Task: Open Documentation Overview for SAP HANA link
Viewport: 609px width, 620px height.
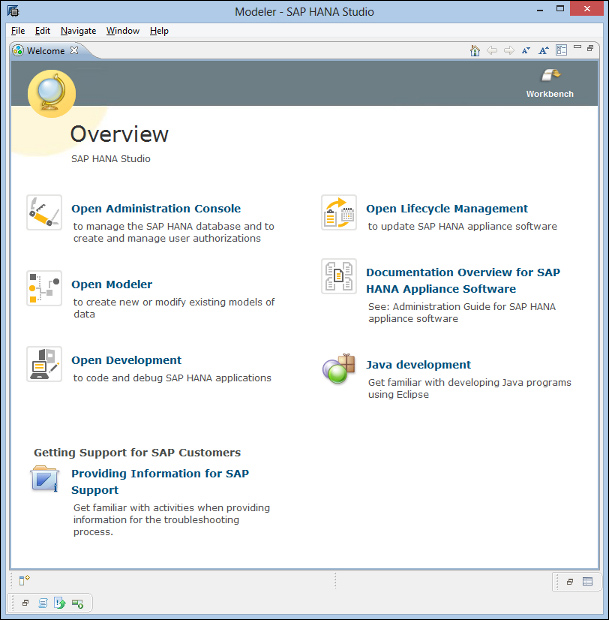Action: tap(463, 280)
